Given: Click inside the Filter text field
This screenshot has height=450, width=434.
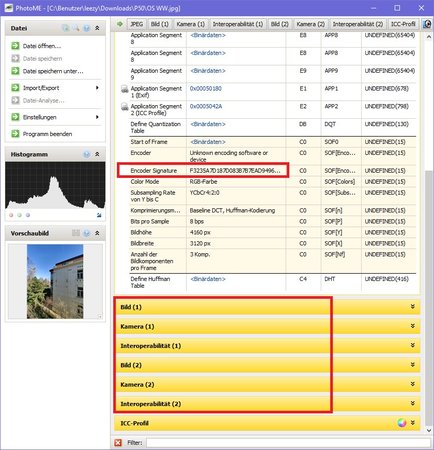Looking at the screenshot, I should pyautogui.click(x=288, y=443).
